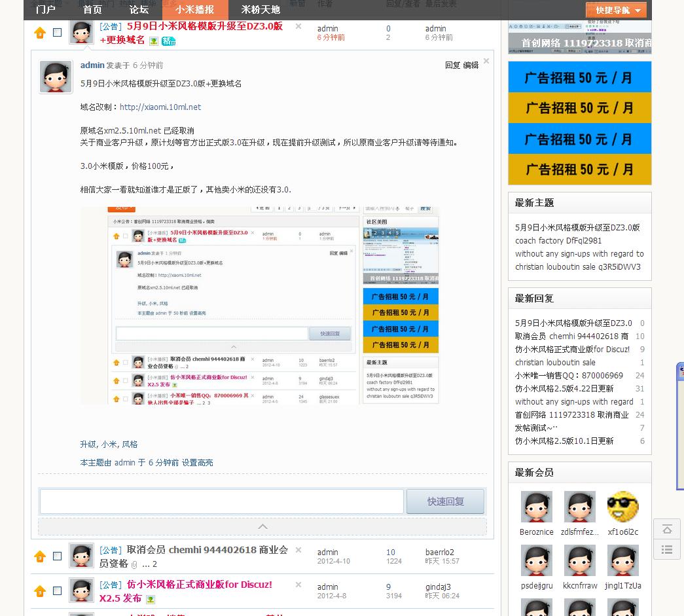Open thread 取消会员 chemhi 944402618 商业会员资格

(x=193, y=556)
